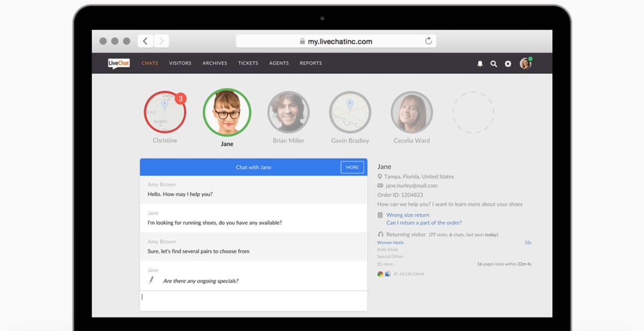Open notifications via the bell icon
The width and height of the screenshot is (644, 331).
[x=480, y=63]
